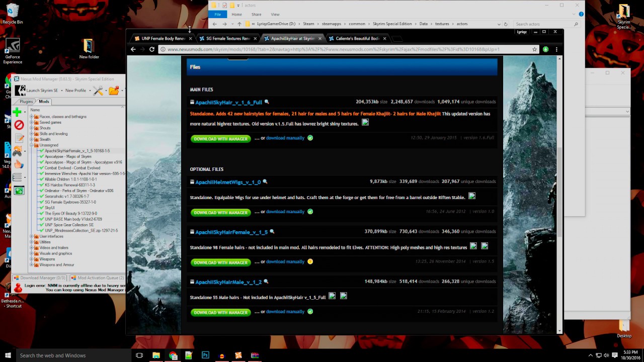
Task: Click download manually link for ApachiiSkyHairMale_v_1_2
Action: [x=285, y=311]
